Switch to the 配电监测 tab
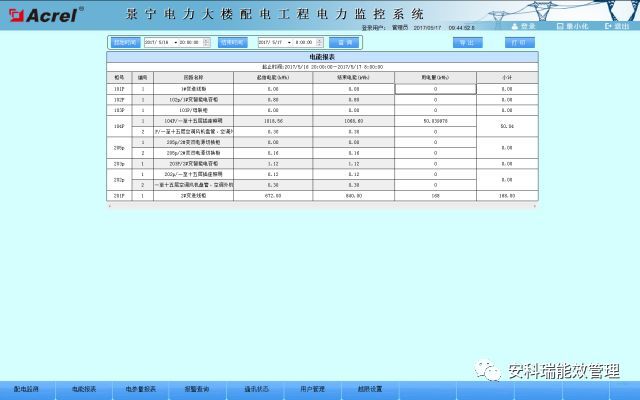 pyautogui.click(x=26, y=388)
